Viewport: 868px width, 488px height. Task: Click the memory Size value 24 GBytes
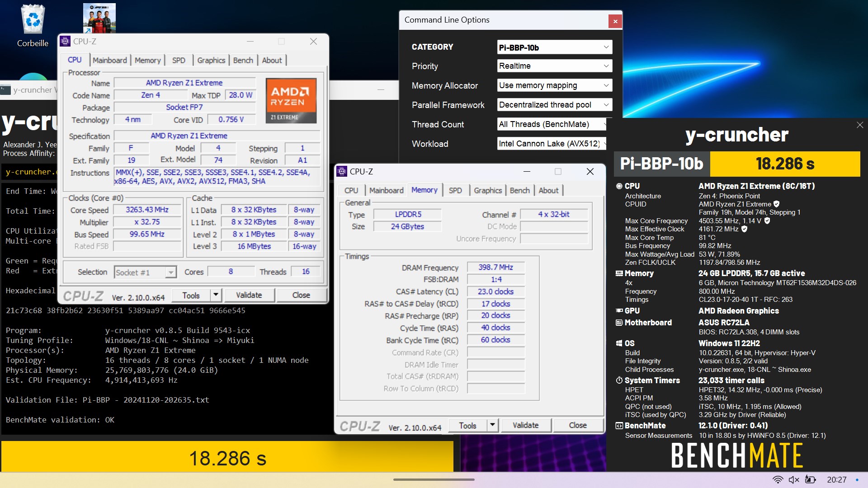pos(408,226)
